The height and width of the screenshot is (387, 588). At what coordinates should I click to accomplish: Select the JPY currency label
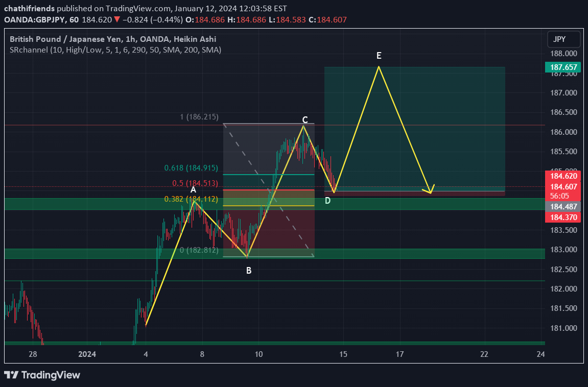pyautogui.click(x=563, y=39)
